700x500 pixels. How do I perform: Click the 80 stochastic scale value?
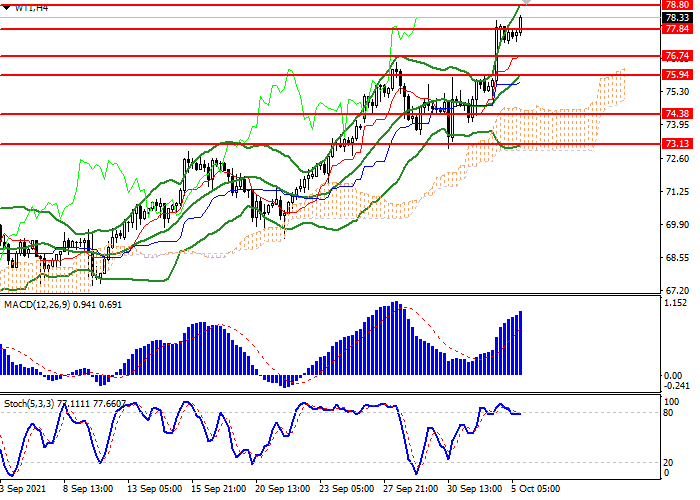point(668,412)
